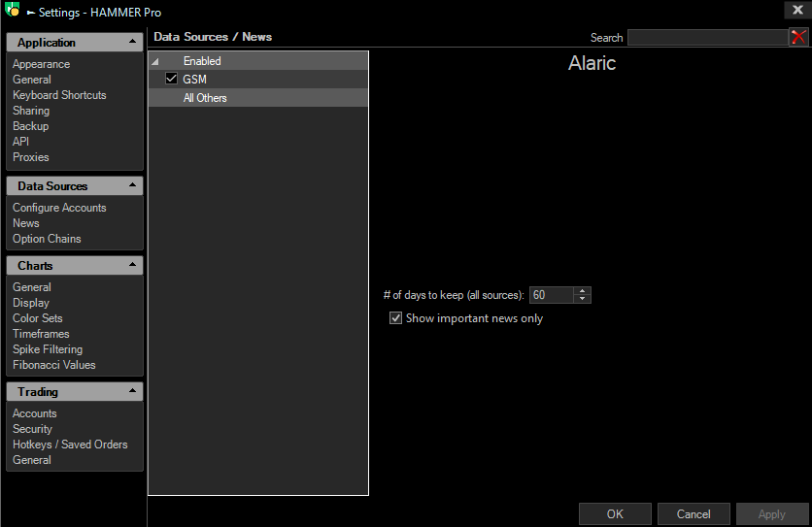This screenshot has width=812, height=527.
Task: Open General under Application
Action: (32, 80)
